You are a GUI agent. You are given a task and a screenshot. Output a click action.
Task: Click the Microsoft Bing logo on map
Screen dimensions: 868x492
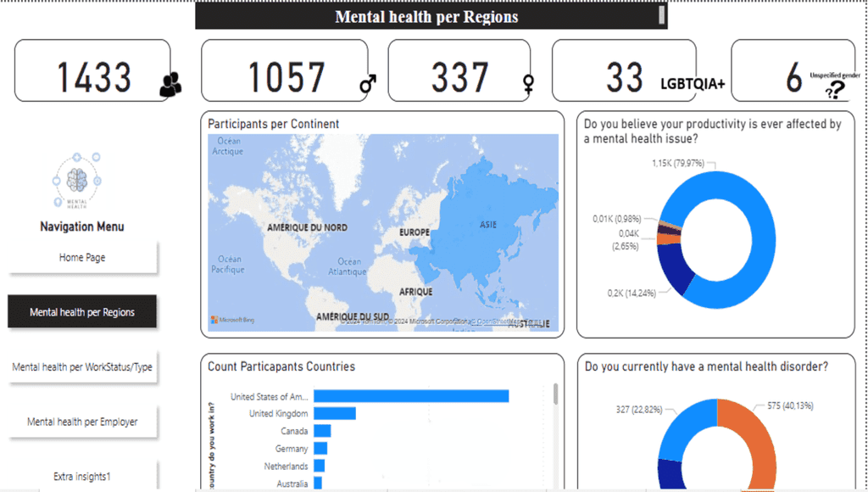(232, 320)
